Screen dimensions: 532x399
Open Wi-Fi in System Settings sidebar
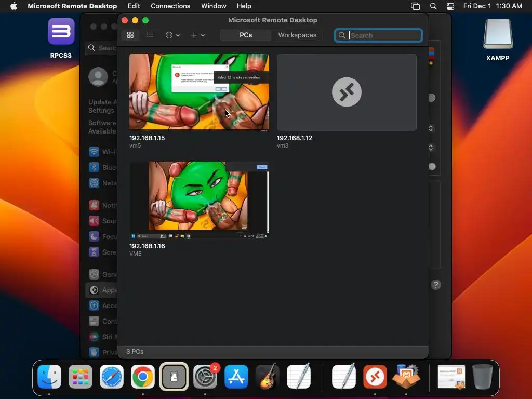pos(102,152)
